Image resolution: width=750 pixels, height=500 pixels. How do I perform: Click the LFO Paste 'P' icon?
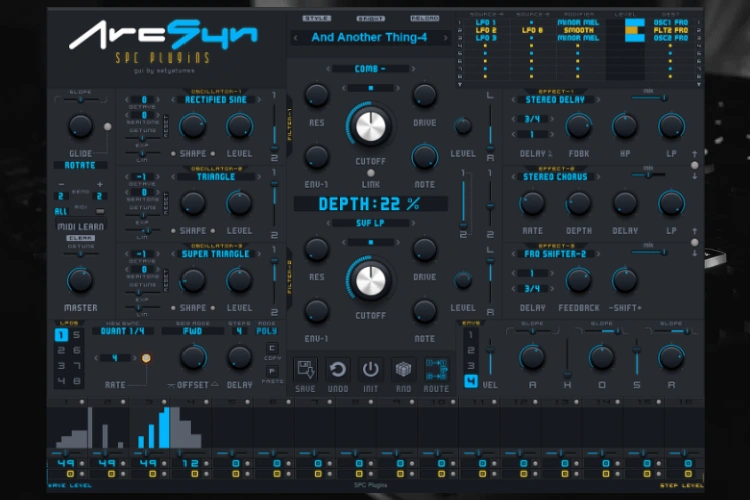click(272, 371)
